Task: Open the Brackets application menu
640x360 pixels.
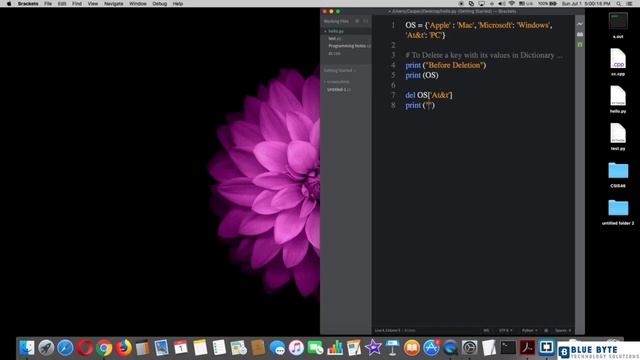Action: coord(28,4)
